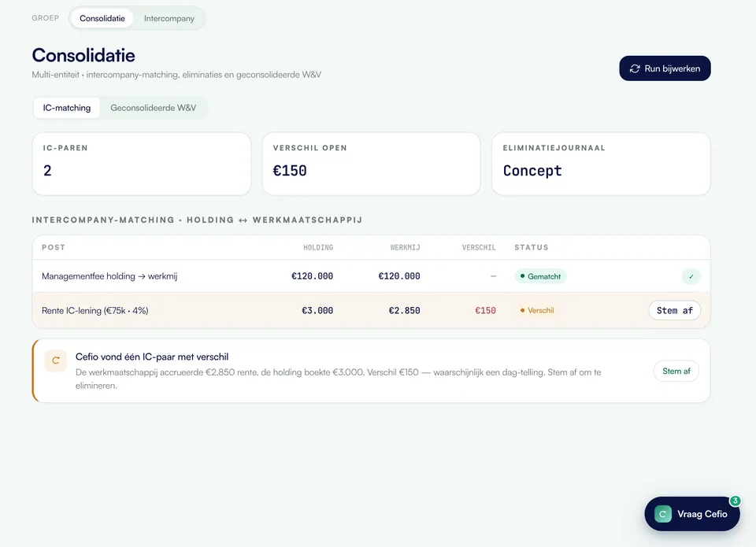The image size is (756, 547).
Task: Click the Consolidatie page heading
Action: point(83,55)
